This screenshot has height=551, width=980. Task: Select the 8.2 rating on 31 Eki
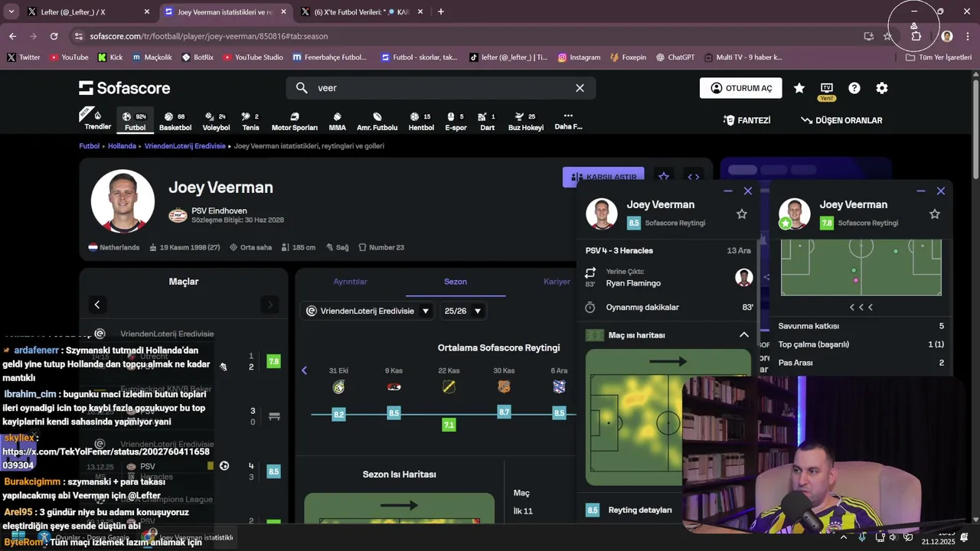click(x=338, y=414)
